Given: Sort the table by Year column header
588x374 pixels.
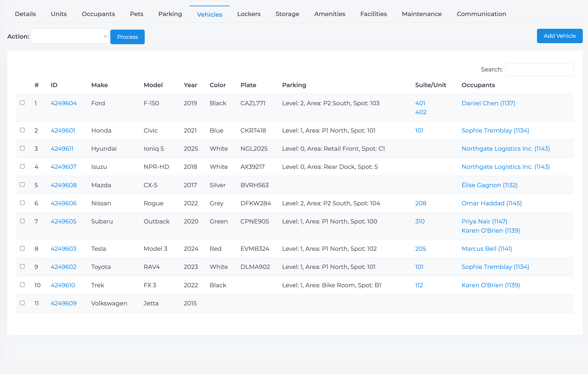Looking at the screenshot, I should click(x=190, y=85).
